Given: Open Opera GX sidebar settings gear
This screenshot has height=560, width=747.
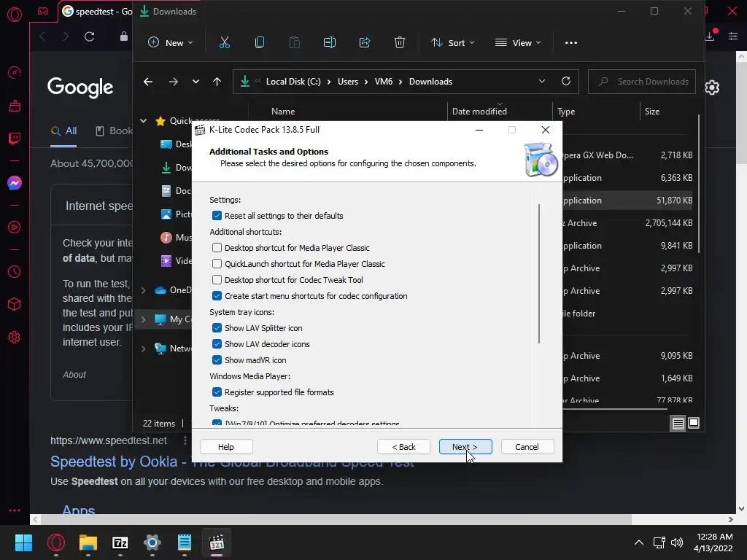Looking at the screenshot, I should (x=15, y=337).
